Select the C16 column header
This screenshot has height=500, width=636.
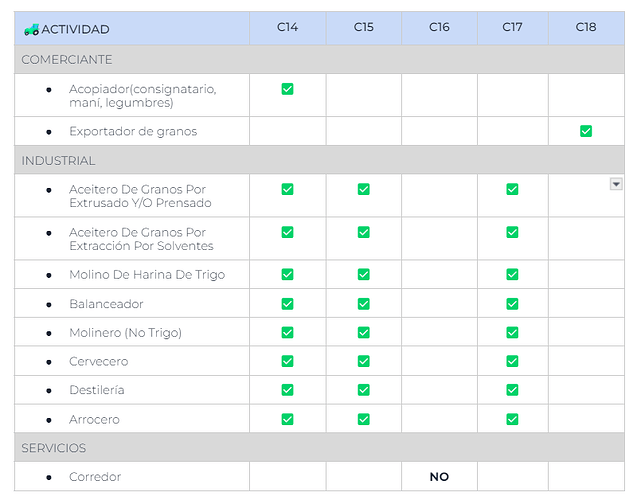pyautogui.click(x=439, y=27)
